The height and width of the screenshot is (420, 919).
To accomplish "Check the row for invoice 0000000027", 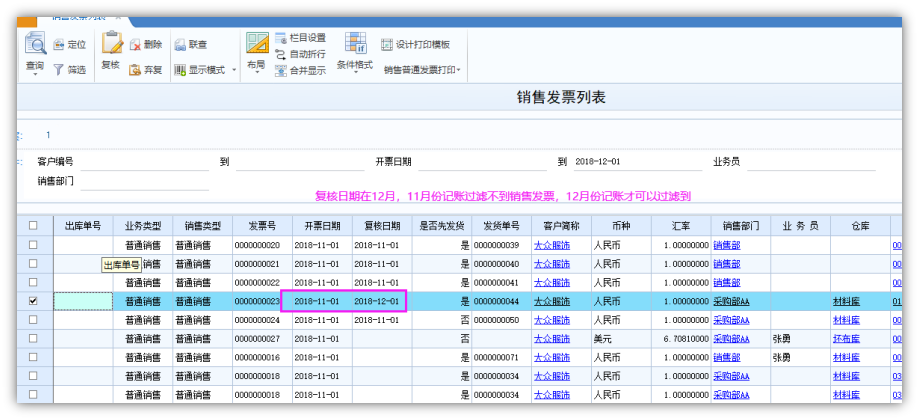I will 33,339.
